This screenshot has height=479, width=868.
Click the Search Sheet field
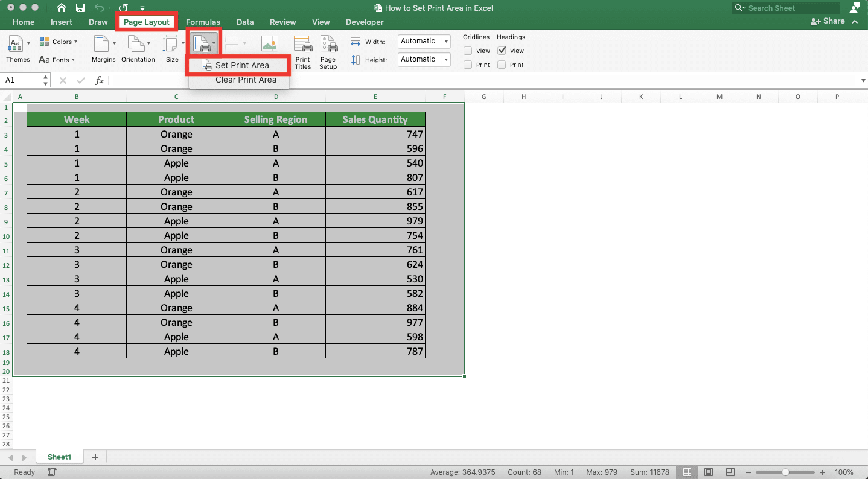point(785,8)
